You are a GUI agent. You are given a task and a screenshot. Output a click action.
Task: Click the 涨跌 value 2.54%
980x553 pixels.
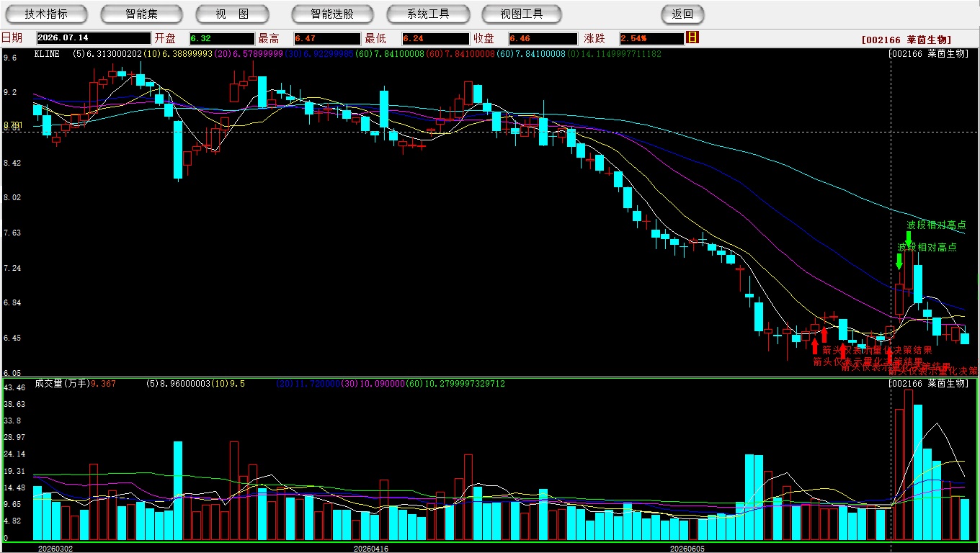pos(651,38)
